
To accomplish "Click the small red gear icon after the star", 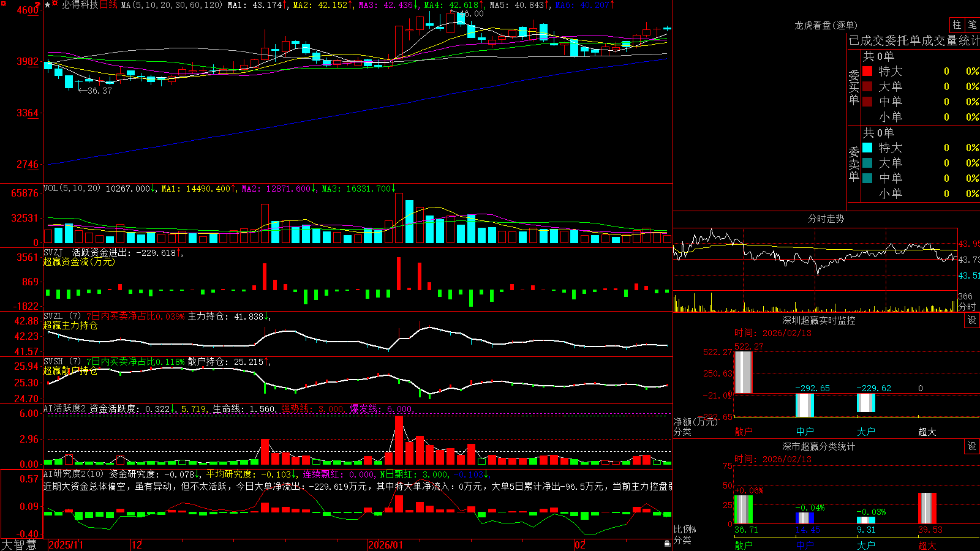I will point(55,4).
